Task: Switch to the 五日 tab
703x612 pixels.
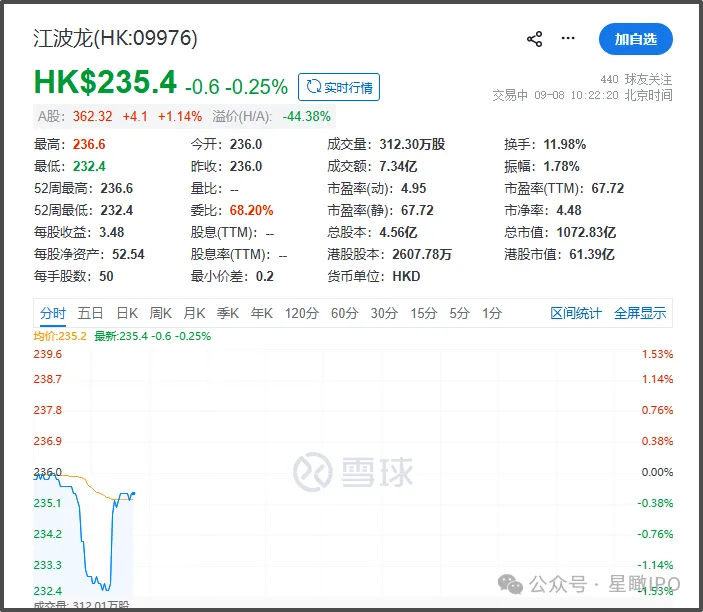Action: (91, 313)
